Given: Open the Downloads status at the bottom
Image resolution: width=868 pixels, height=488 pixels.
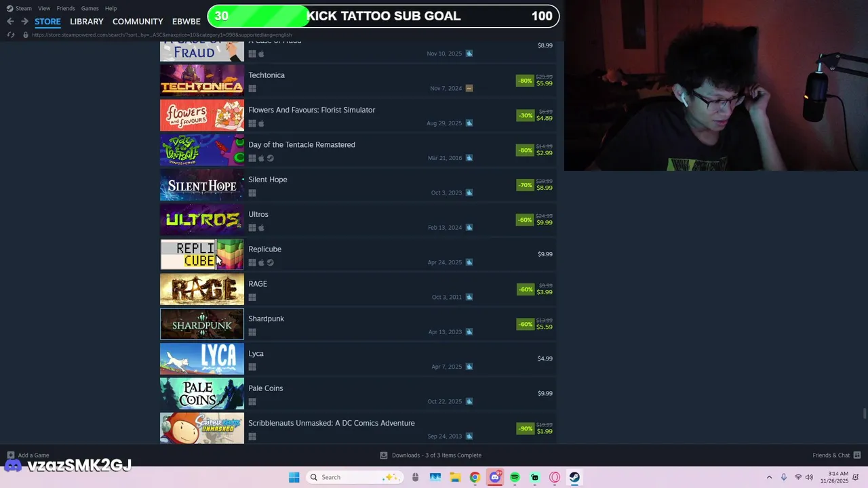Looking at the screenshot, I should click(431, 455).
